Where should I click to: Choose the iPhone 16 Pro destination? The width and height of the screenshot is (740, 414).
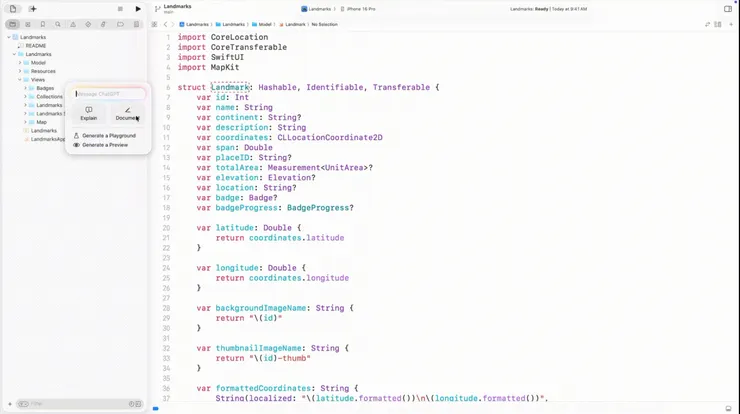(x=358, y=8)
